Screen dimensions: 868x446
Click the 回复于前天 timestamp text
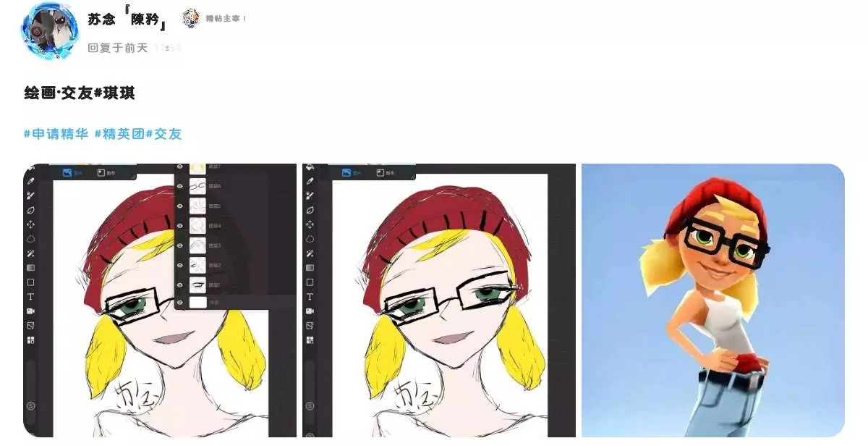(x=117, y=48)
